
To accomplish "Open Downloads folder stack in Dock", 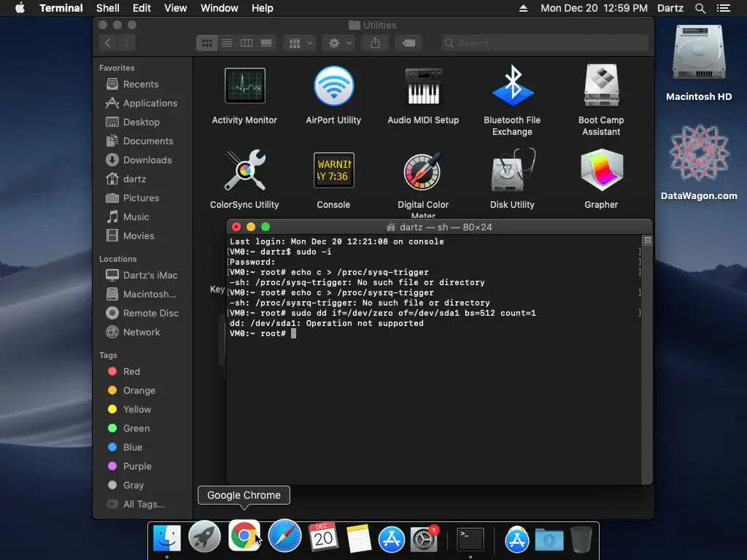I will [549, 540].
